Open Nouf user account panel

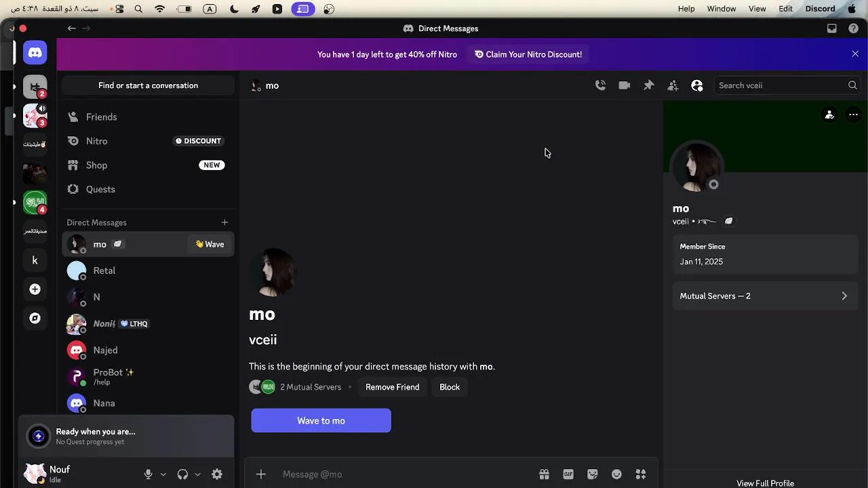point(79,474)
